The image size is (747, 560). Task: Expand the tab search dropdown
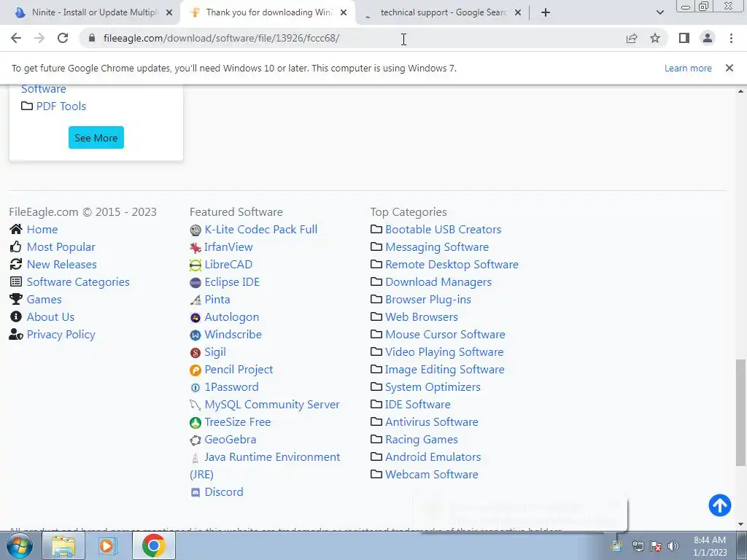click(x=659, y=12)
